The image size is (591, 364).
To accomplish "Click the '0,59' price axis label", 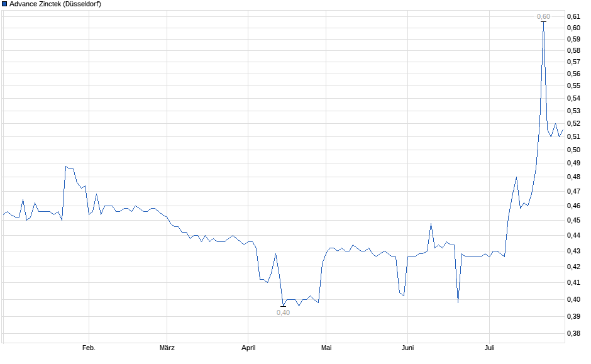I will (573, 39).
